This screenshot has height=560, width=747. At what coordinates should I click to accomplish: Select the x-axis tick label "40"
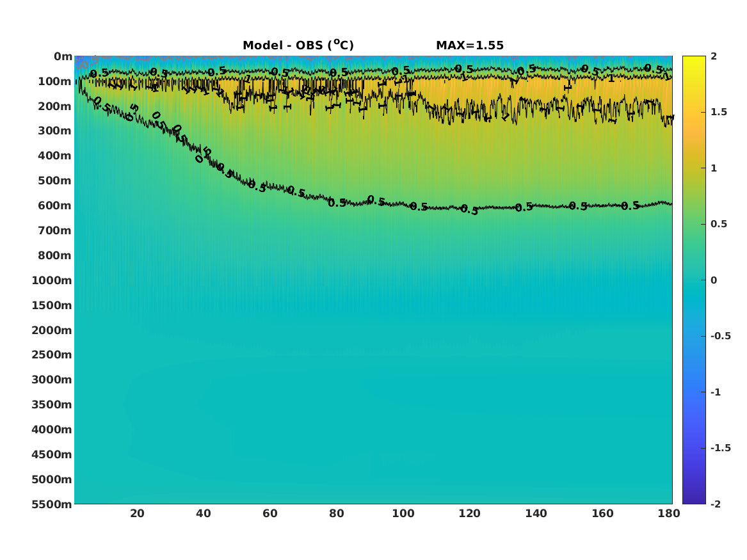204,513
